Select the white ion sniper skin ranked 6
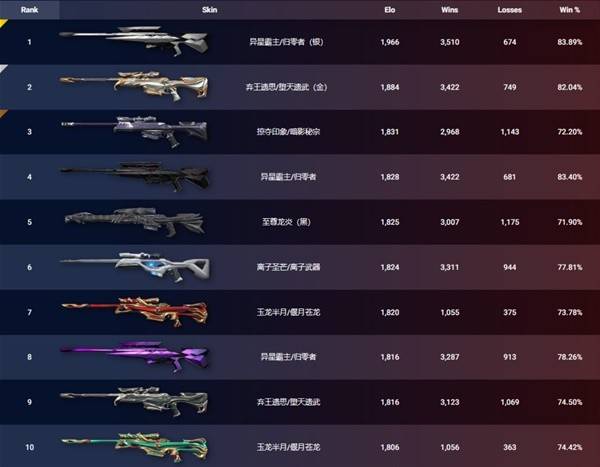Viewport: 600px width, 467px height. pos(134,267)
